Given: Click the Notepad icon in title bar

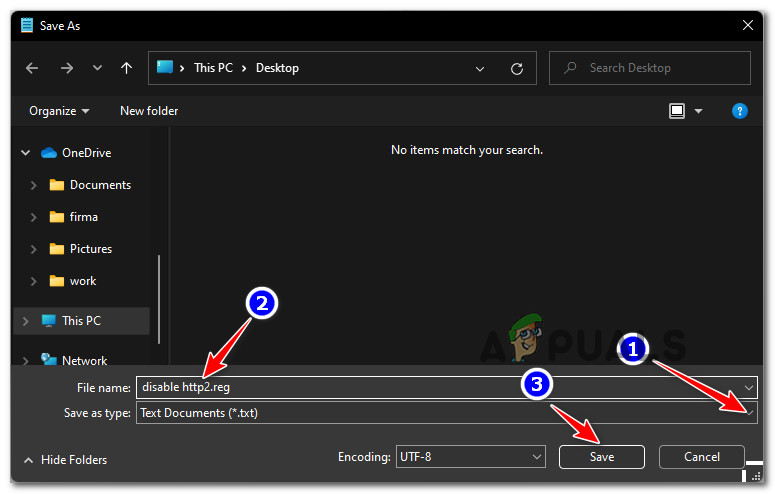Looking at the screenshot, I should click(27, 25).
